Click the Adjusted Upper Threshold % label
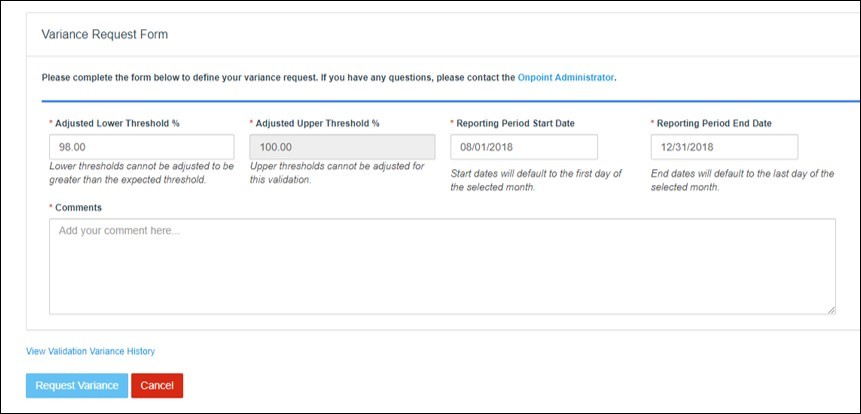The width and height of the screenshot is (861, 414). tap(315, 124)
